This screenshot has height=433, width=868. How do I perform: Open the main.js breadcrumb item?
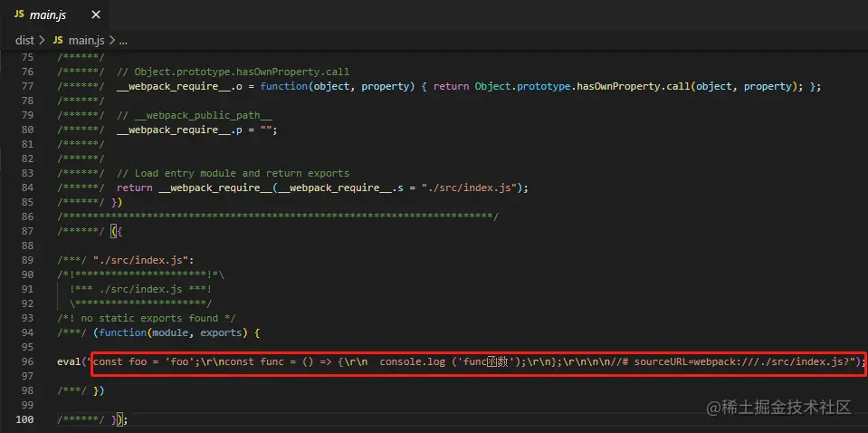(85, 41)
